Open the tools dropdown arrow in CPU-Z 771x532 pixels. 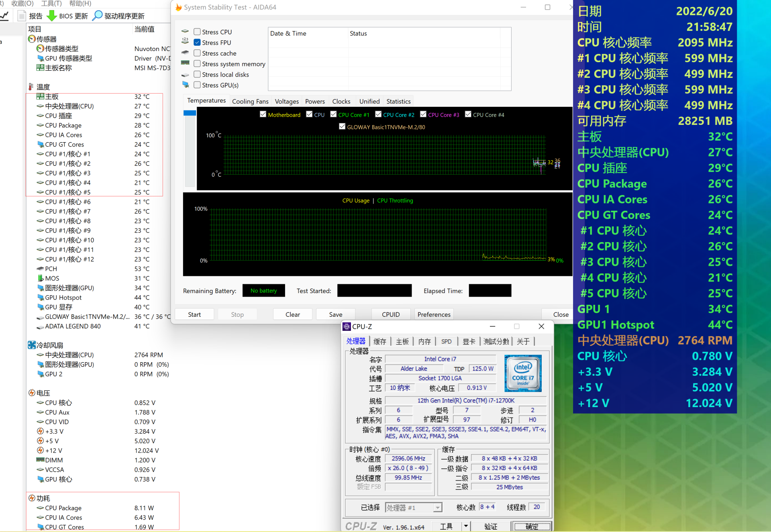(x=466, y=526)
